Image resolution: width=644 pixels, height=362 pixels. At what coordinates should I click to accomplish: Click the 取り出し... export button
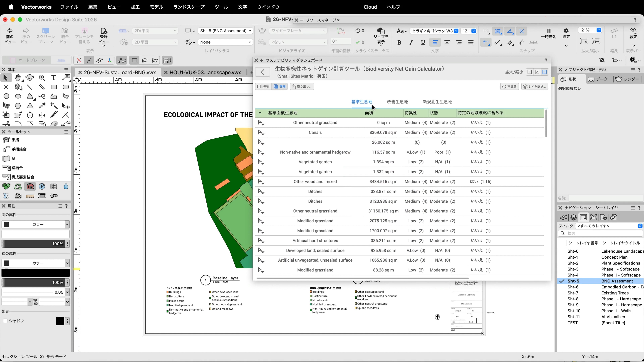302,86
